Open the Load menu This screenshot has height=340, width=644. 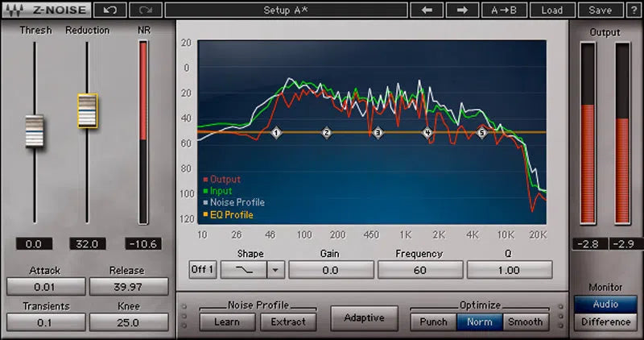[x=551, y=10]
